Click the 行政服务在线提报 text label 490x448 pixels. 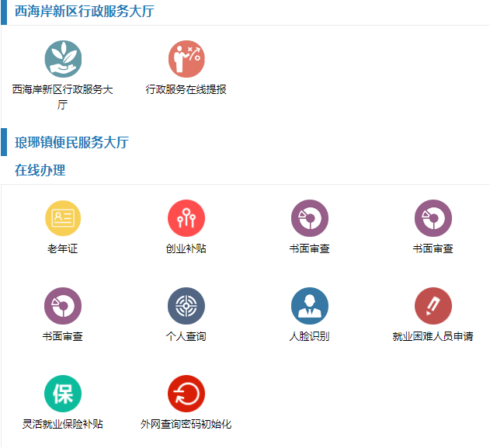coord(186,90)
